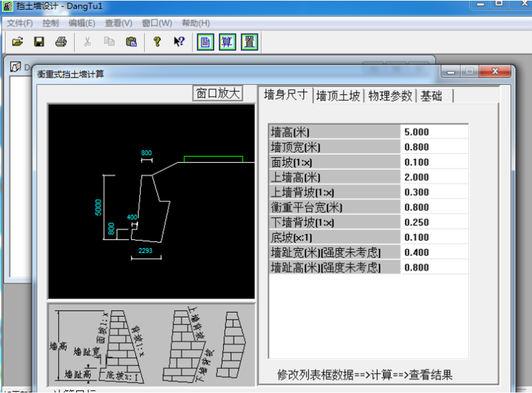Close the 衡重式挡土墙计算 dialog
Image resolution: width=532 pixels, height=393 pixels.
(499, 73)
